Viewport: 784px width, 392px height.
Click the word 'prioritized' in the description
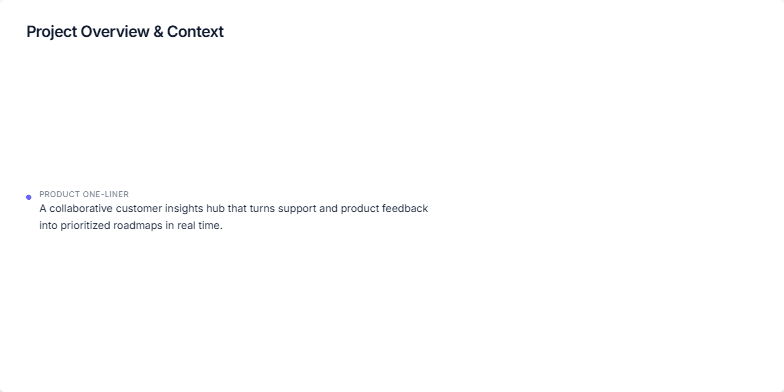point(85,226)
